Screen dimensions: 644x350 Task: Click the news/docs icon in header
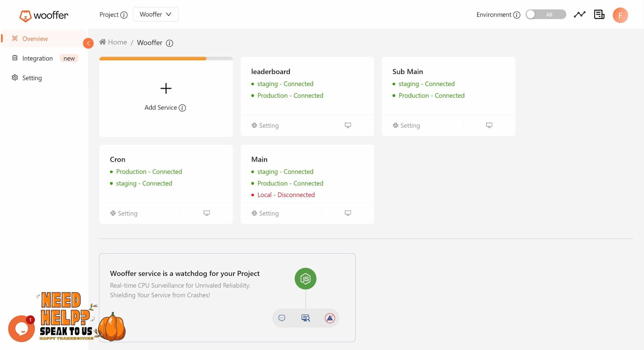point(599,14)
